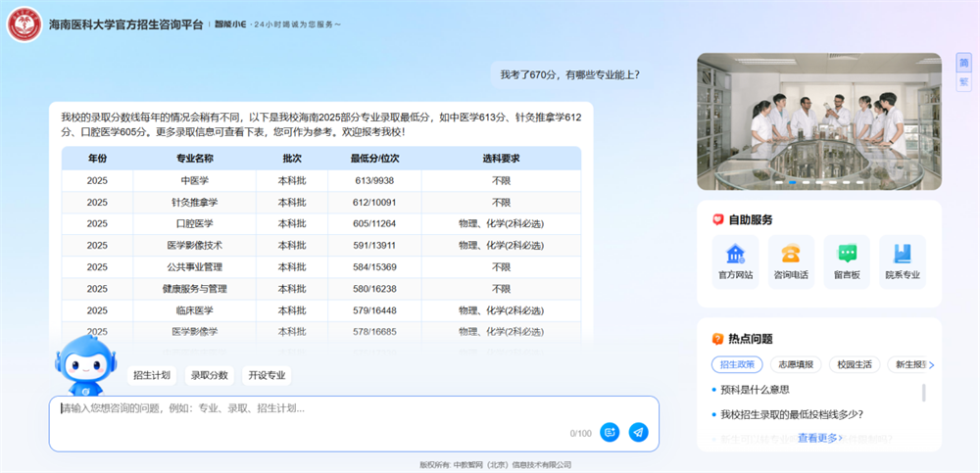The width and height of the screenshot is (980, 473).
Task: Open the 预科是什么意思 question
Action: pyautogui.click(x=755, y=389)
